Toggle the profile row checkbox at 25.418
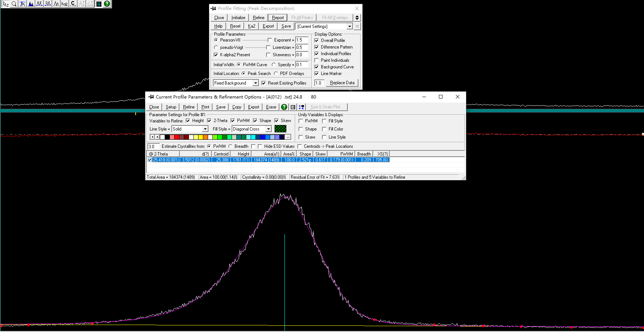Screen dimensions: 644x332 (x=150, y=160)
